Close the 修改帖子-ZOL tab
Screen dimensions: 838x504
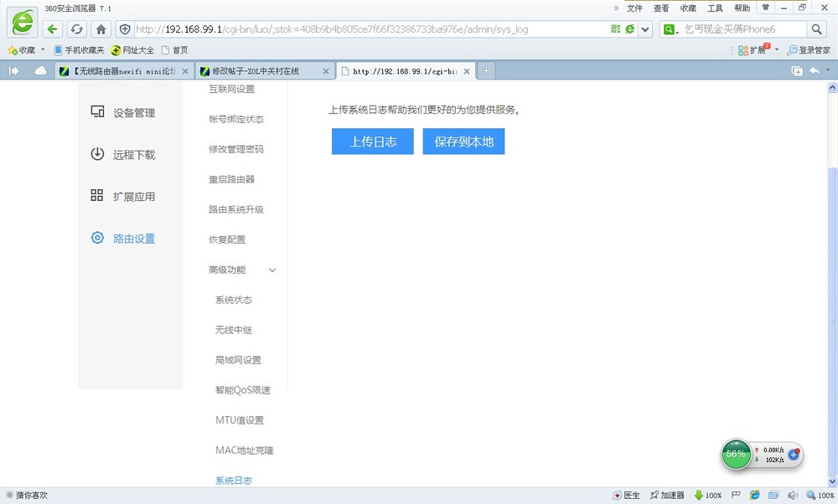click(x=326, y=71)
